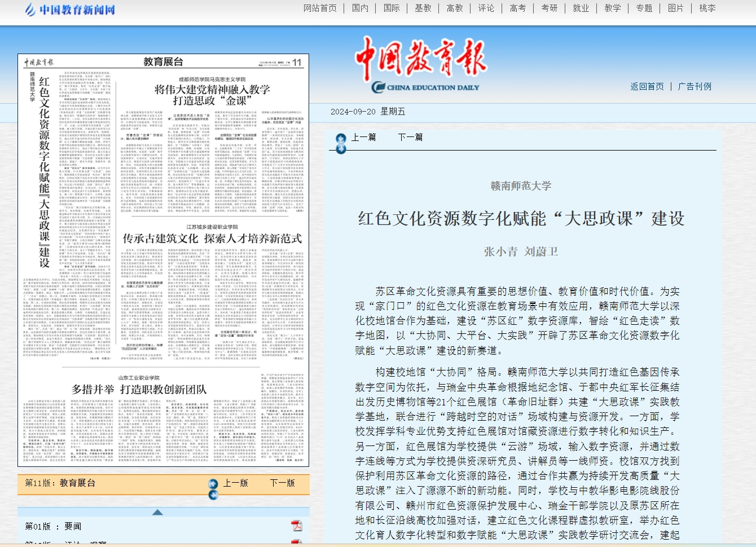Go to the 教学 section
This screenshot has width=756, height=547.
click(613, 8)
